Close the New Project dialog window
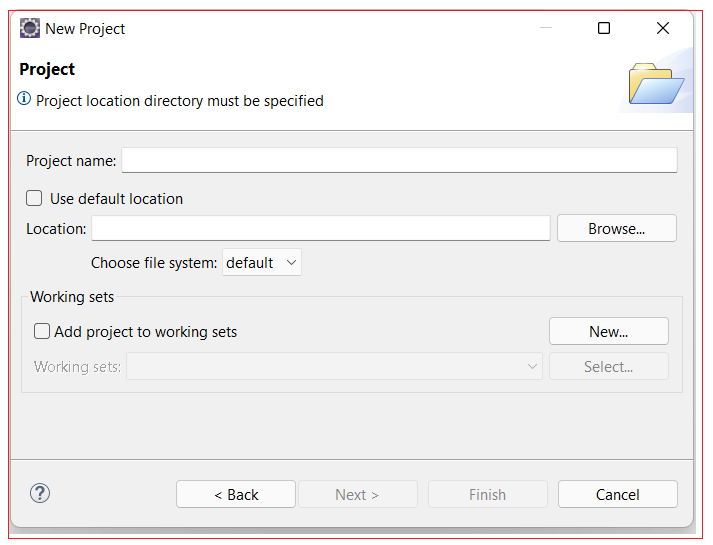The width and height of the screenshot is (713, 545). point(663,28)
